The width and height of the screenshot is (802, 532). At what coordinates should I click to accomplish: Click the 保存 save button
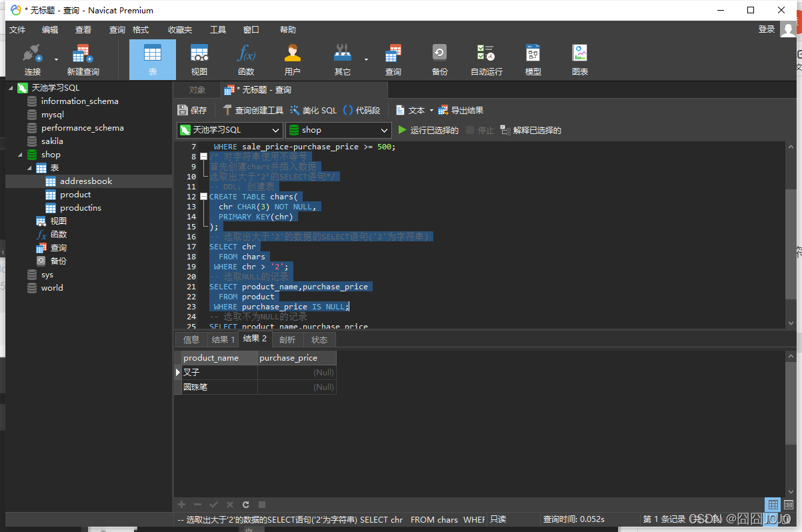[x=193, y=111]
